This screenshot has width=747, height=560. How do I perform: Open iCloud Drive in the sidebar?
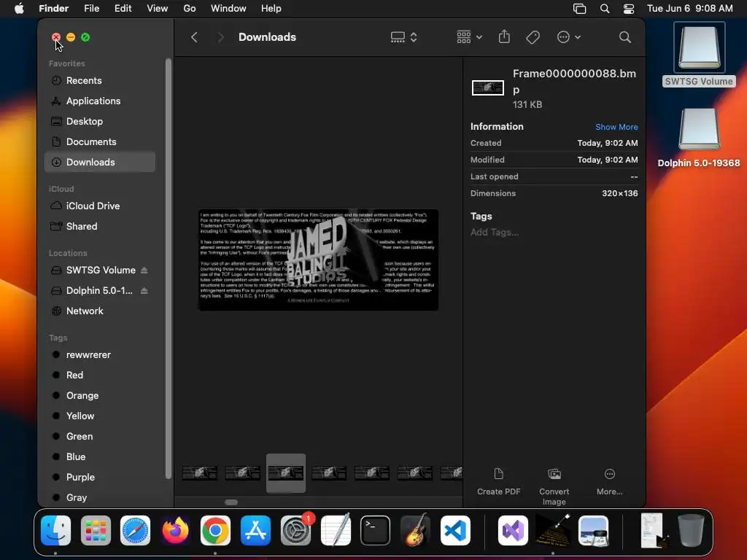pyautogui.click(x=99, y=206)
